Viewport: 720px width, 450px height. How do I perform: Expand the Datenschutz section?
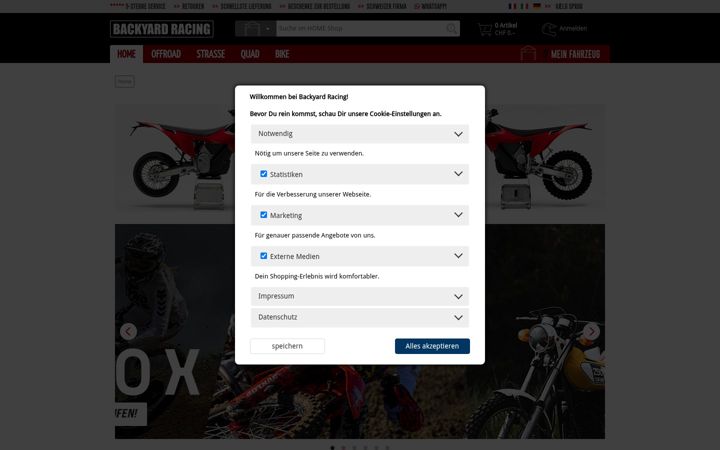point(360,317)
